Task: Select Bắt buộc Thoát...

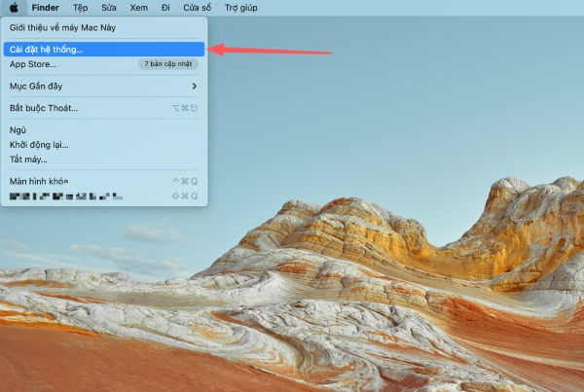Action: pyautogui.click(x=104, y=108)
